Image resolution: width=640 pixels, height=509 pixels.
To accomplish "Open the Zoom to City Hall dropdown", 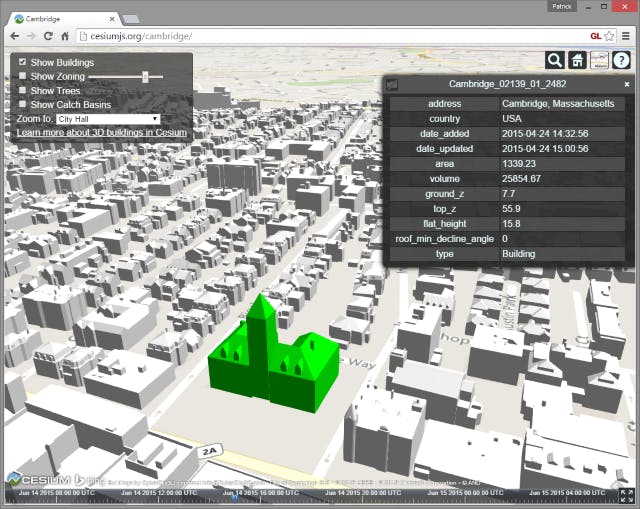I will click(x=108, y=119).
